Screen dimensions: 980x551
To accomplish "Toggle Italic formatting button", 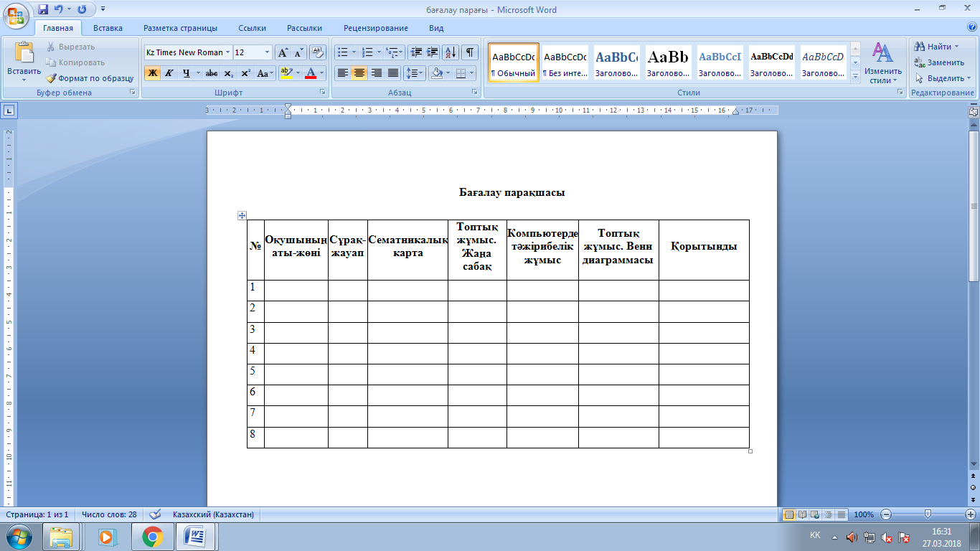I will click(169, 72).
